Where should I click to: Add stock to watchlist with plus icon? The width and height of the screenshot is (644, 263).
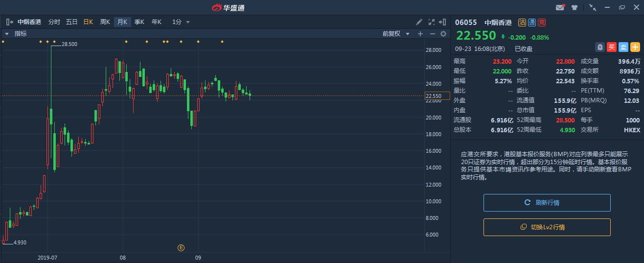[x=635, y=47]
